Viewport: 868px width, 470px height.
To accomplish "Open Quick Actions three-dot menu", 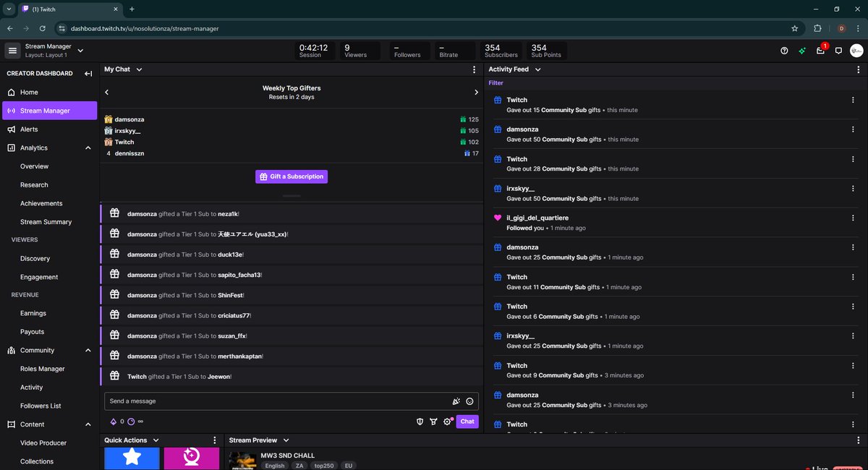I will tap(214, 440).
